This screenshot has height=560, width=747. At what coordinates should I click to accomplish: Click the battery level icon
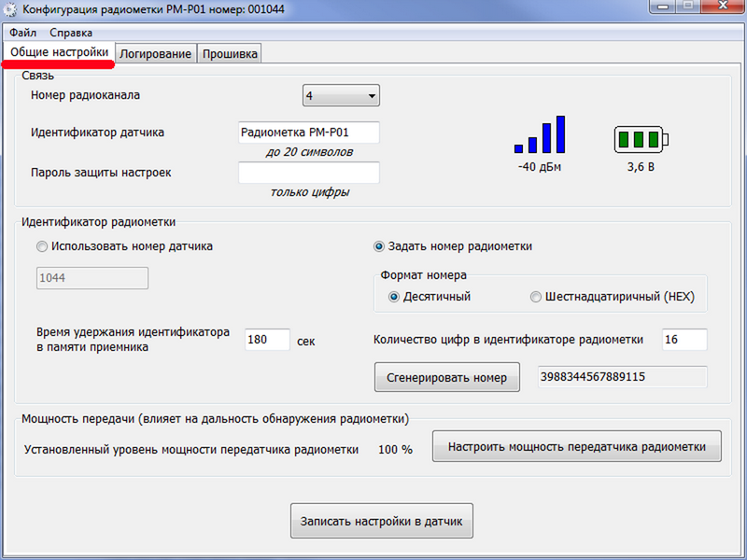coord(641,139)
